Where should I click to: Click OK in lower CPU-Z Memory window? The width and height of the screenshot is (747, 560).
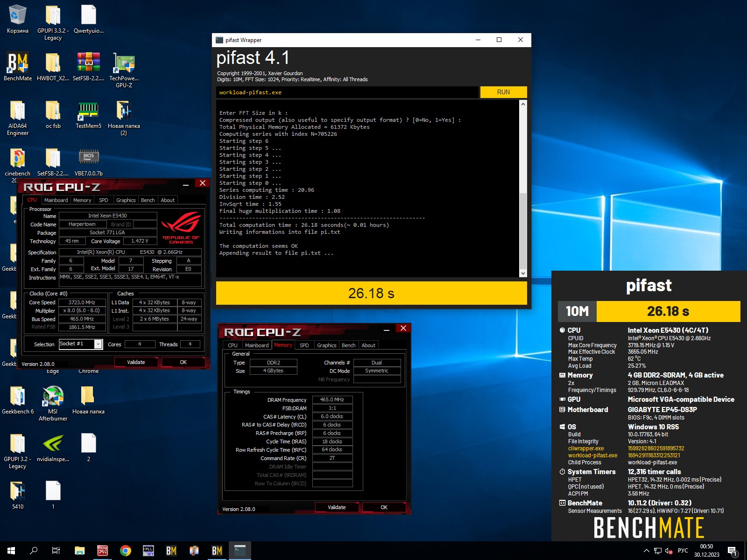[x=384, y=507]
